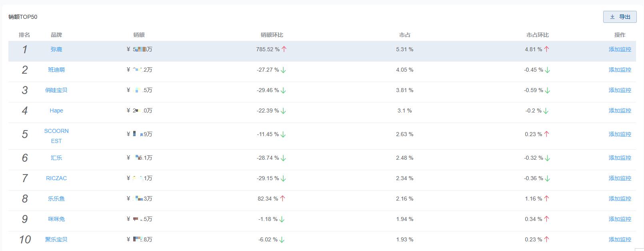This screenshot has height=251, width=644.
Task: Click green down arrow beside -1.18 %
Action: (282, 219)
